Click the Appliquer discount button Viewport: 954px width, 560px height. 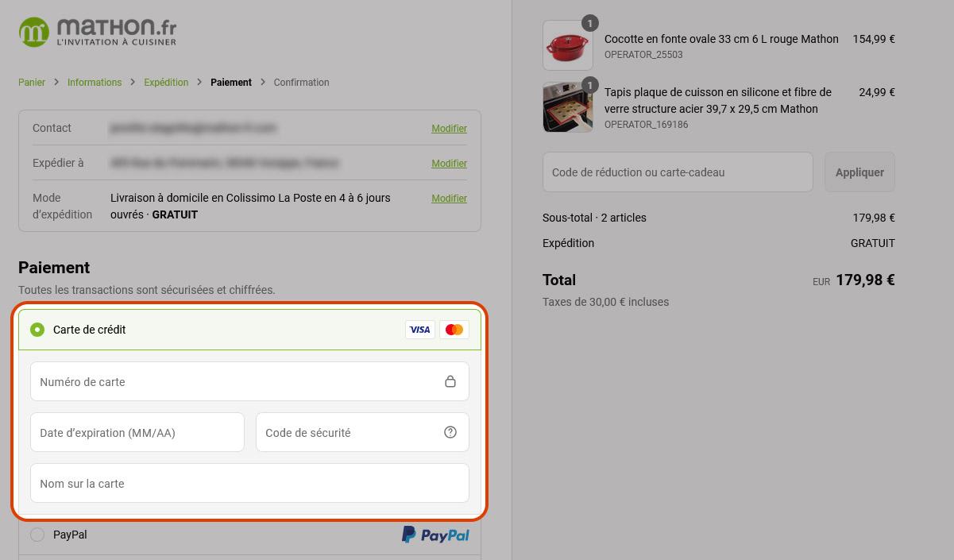(859, 172)
